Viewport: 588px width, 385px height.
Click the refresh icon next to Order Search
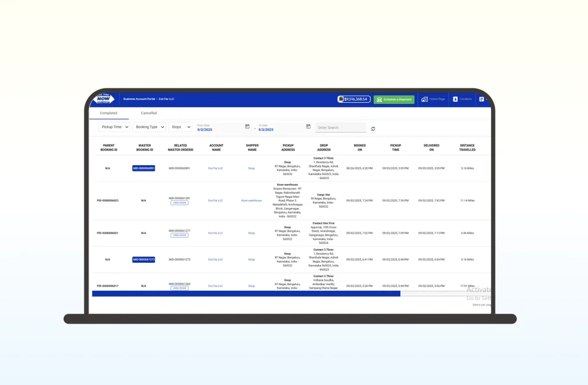point(373,129)
